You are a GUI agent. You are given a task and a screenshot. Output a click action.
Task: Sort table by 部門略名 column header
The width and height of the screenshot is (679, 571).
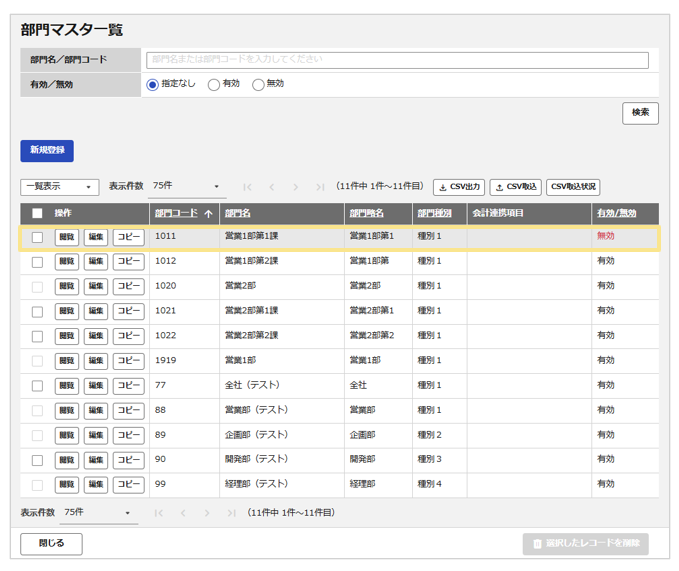pyautogui.click(x=367, y=213)
